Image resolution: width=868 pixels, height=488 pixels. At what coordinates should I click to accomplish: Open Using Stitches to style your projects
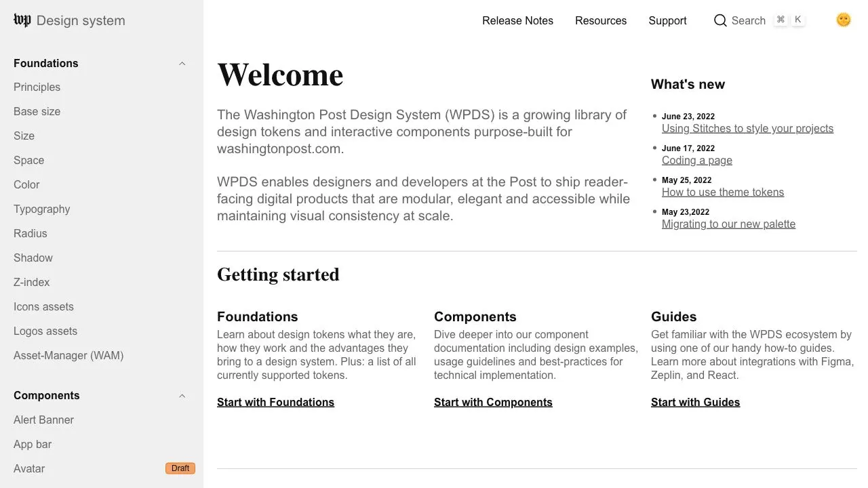pyautogui.click(x=747, y=129)
